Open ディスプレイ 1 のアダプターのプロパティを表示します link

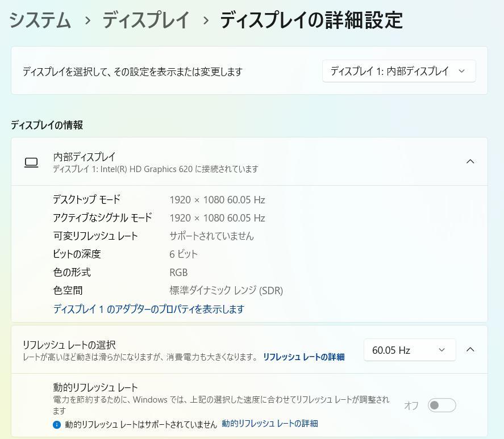click(x=149, y=309)
